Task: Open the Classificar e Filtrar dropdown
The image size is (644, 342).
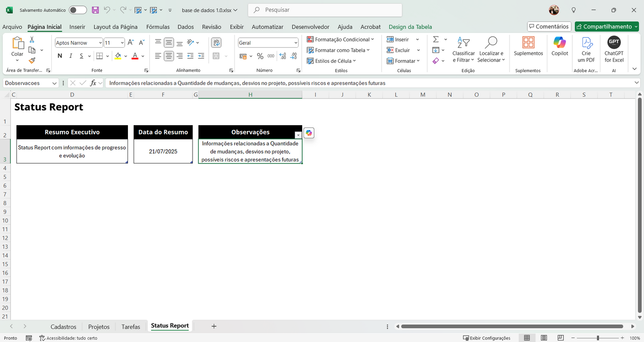Action: point(464,49)
